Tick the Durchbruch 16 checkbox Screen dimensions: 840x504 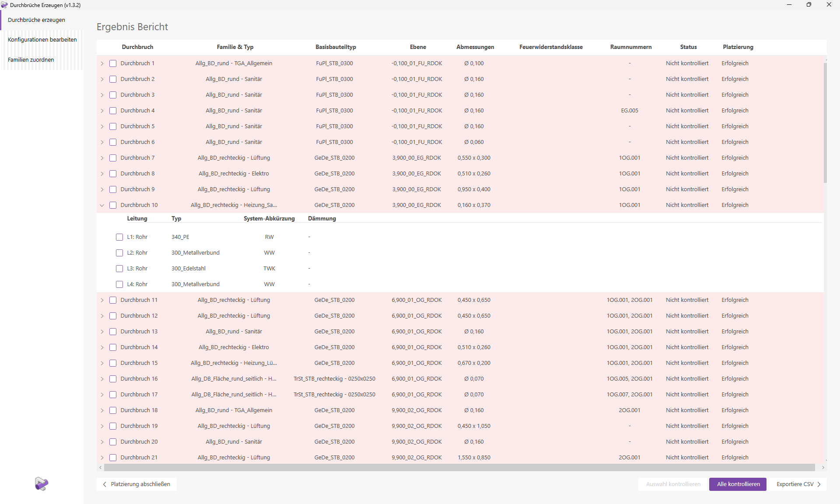click(113, 379)
